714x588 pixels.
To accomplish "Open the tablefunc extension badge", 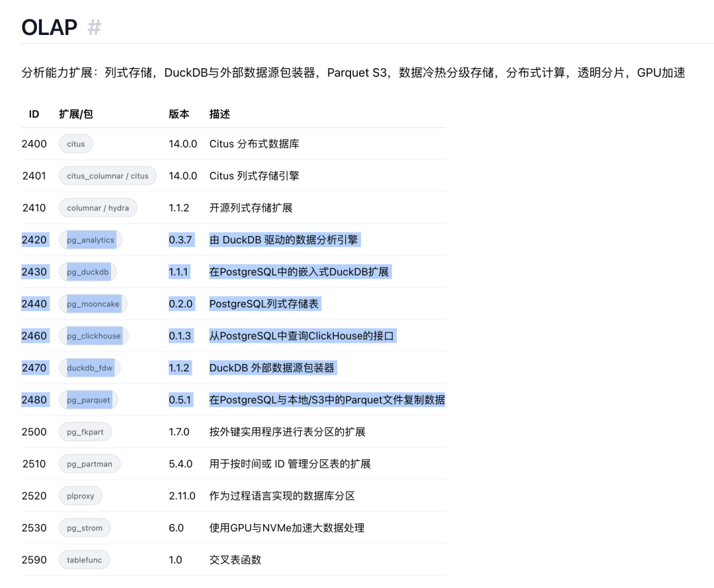I will pyautogui.click(x=84, y=560).
